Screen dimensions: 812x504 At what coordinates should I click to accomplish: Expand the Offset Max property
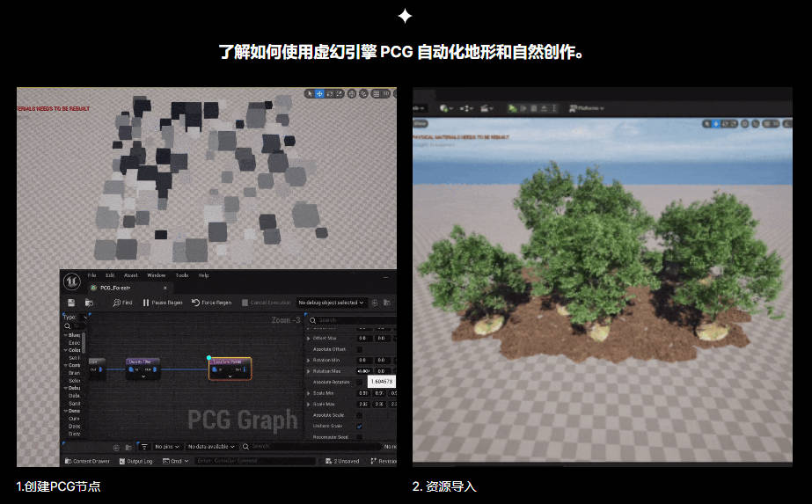tap(309, 339)
